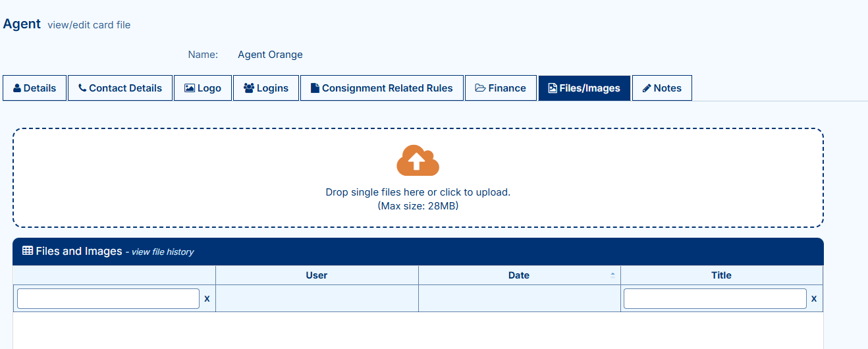
Task: Open the Finance tab
Action: [x=501, y=88]
